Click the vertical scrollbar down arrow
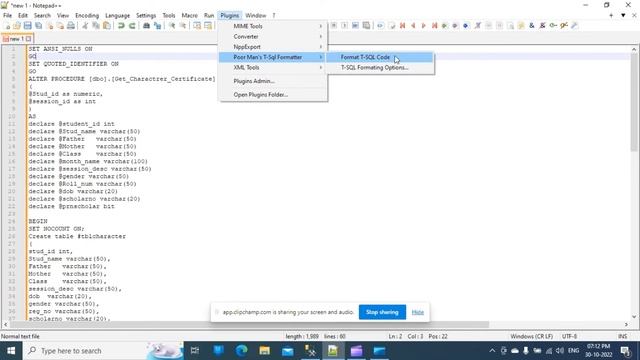 [x=634, y=317]
